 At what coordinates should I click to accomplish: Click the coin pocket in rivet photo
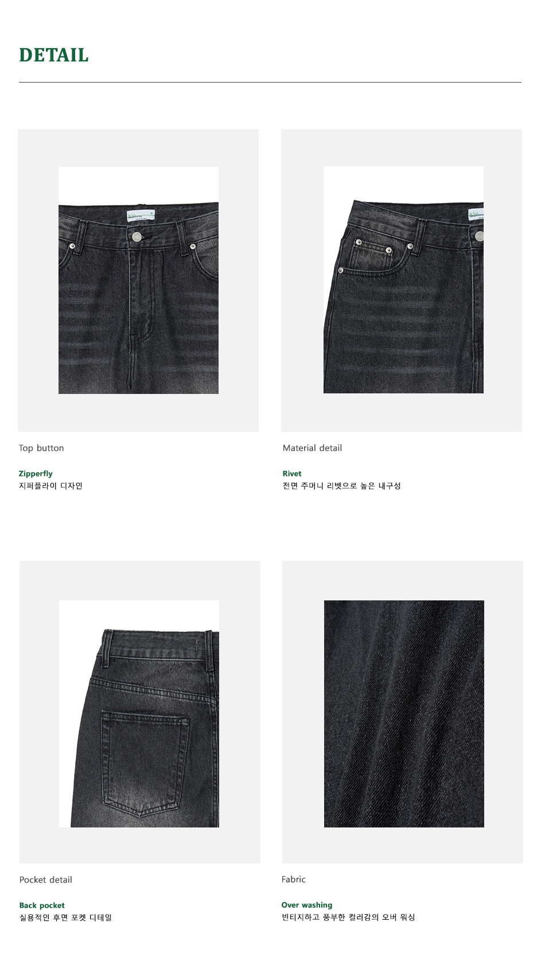point(373,255)
